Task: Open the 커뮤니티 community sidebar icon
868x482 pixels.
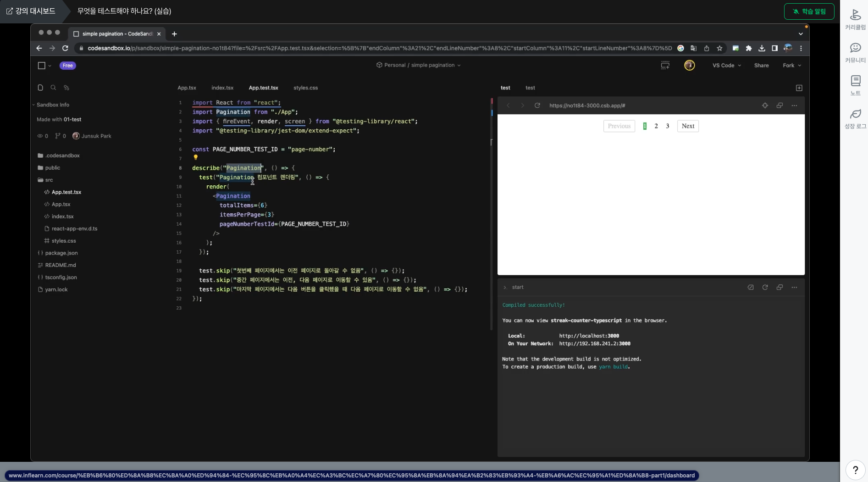Action: point(855,53)
